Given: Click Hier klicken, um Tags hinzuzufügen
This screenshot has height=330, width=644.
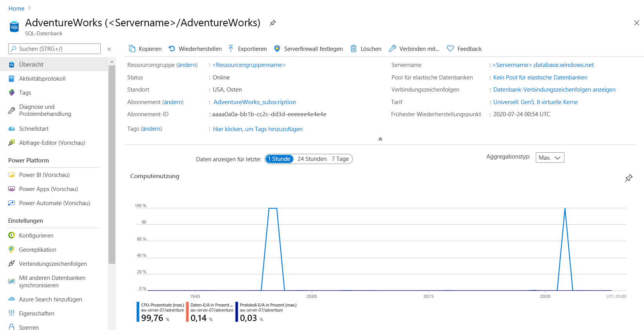Looking at the screenshot, I should click(x=258, y=129).
